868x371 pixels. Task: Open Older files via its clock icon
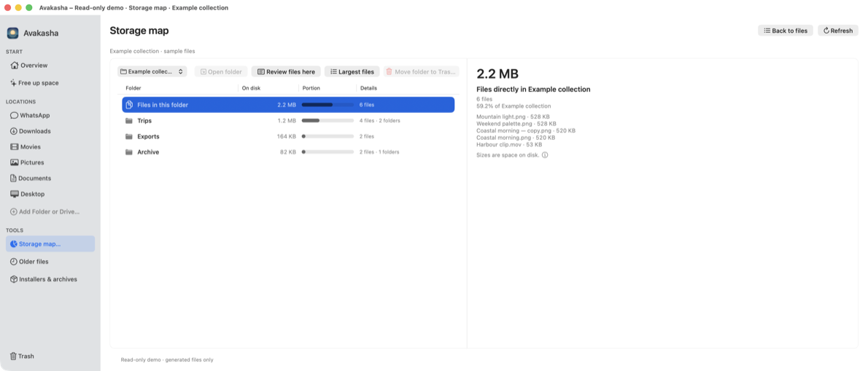pos(14,262)
